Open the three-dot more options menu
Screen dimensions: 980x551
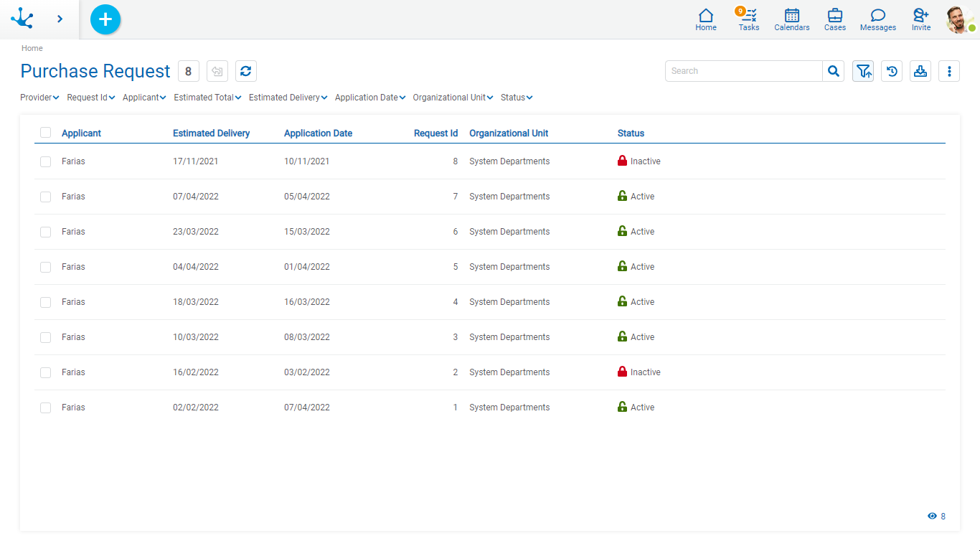point(949,71)
